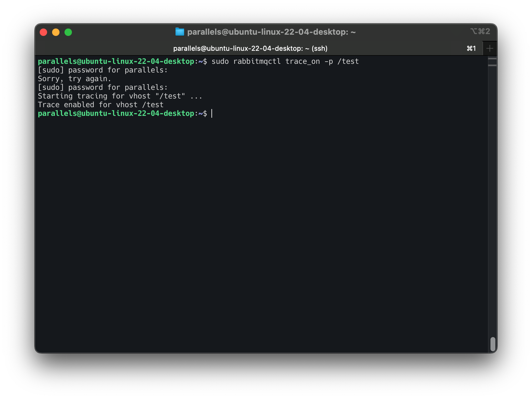This screenshot has height=399, width=532.
Task: Select the line reading Trace enabled for vhost /test
Action: 100,104
